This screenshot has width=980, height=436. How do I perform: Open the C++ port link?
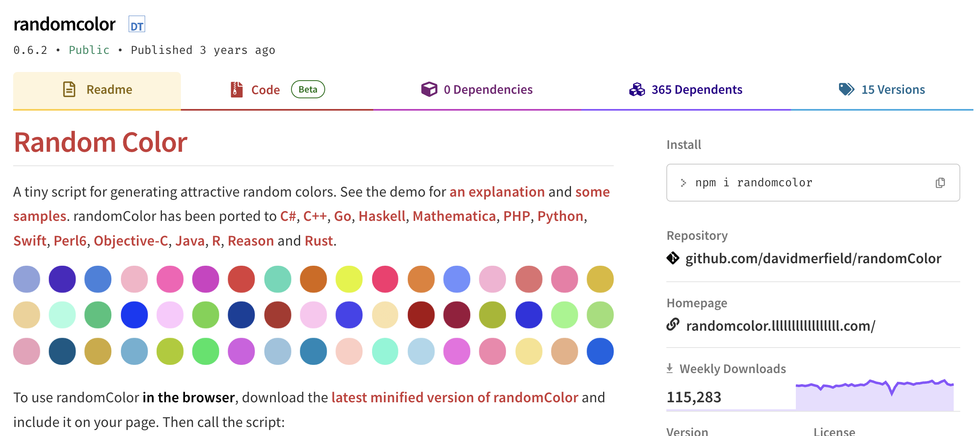[315, 216]
